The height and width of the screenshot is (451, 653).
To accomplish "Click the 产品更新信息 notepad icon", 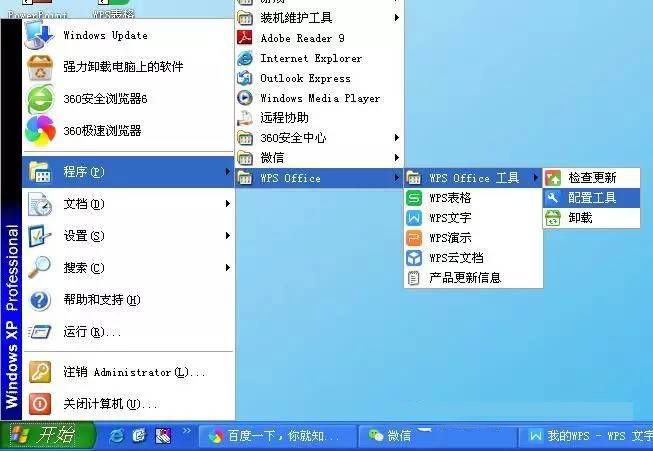I will click(414, 278).
